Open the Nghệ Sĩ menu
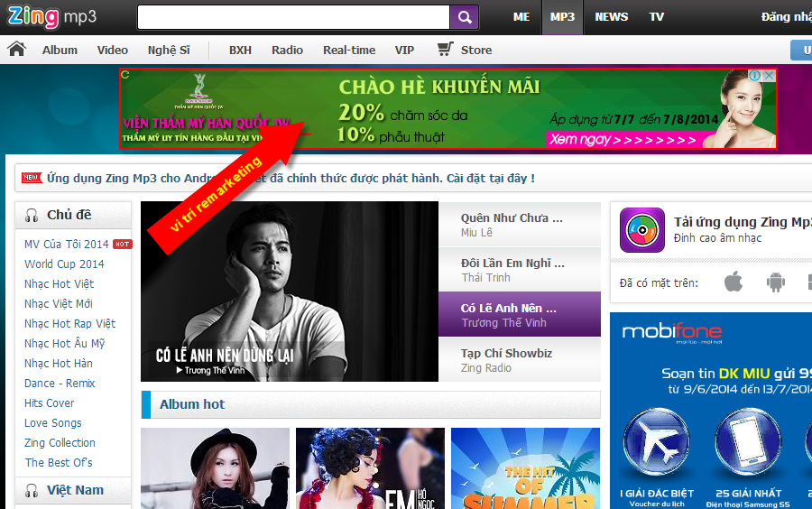The image size is (812, 509). coord(169,51)
